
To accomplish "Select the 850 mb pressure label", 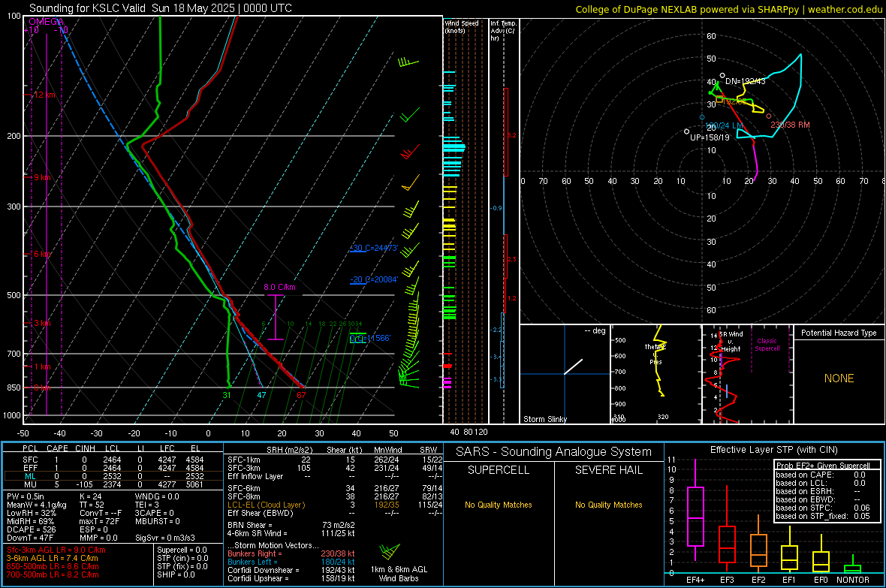I will click(14, 387).
